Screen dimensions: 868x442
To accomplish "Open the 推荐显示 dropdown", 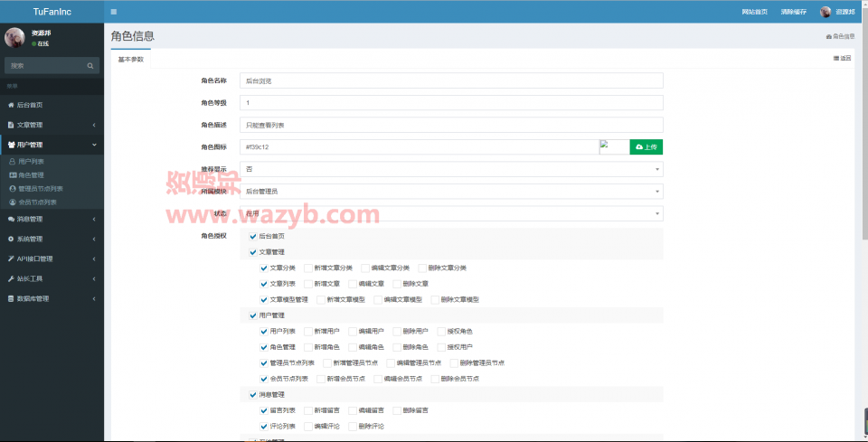I will point(451,169).
